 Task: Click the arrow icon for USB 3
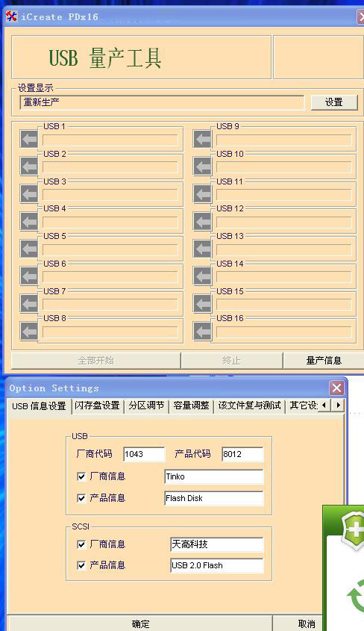29,194
